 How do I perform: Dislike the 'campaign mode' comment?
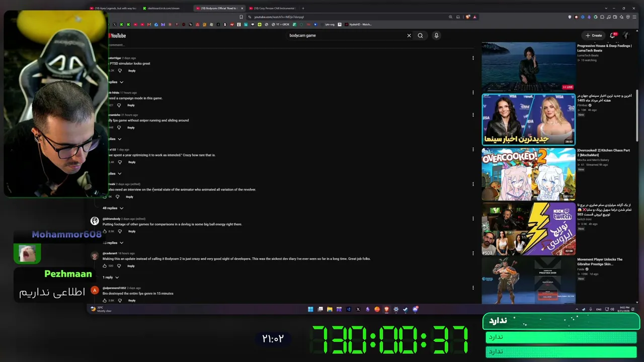click(119, 106)
